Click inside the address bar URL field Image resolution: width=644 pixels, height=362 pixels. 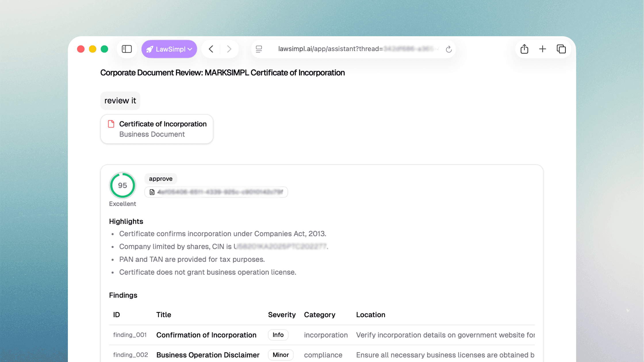click(x=345, y=49)
